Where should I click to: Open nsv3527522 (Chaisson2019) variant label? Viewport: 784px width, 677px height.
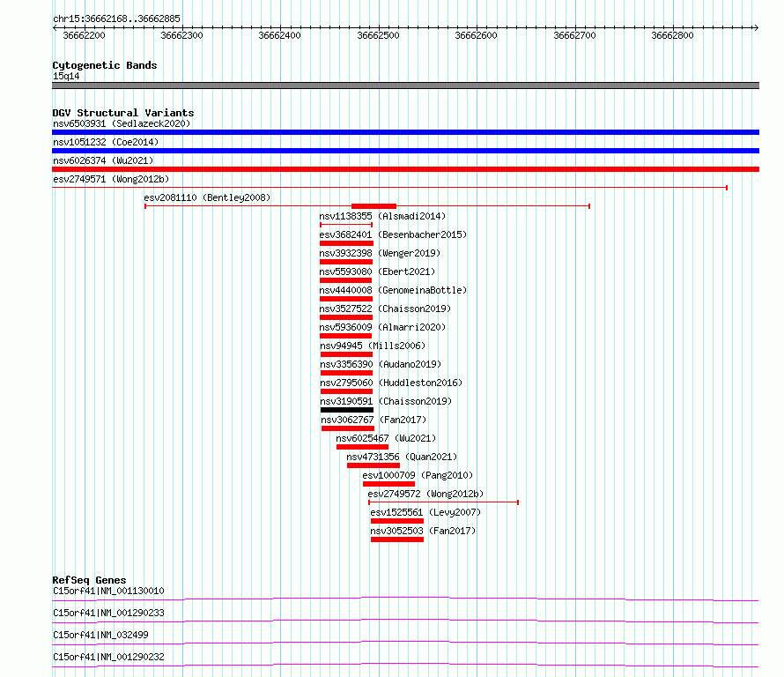point(385,309)
